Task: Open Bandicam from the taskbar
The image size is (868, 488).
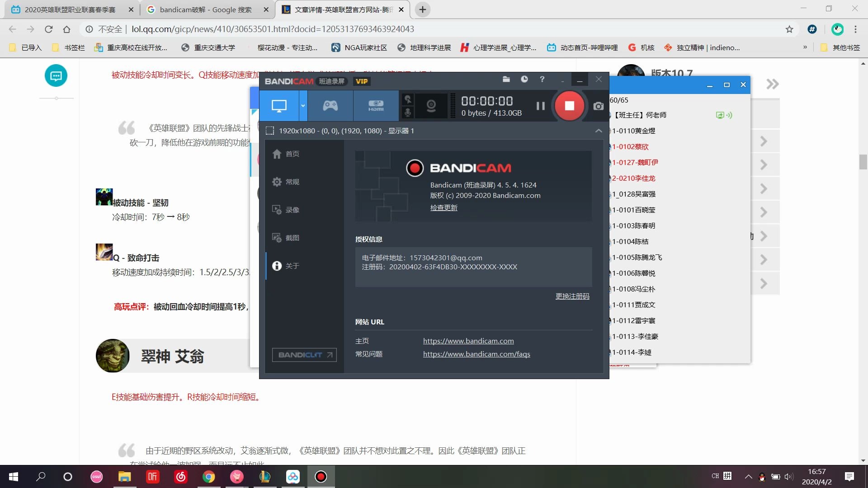Action: tap(321, 477)
